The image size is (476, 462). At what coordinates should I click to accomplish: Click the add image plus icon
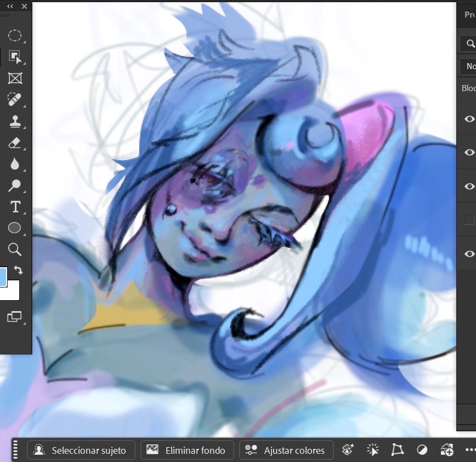pyautogui.click(x=447, y=449)
